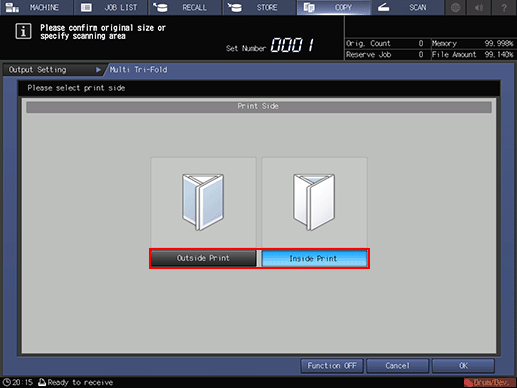Click the globe network icon
This screenshot has height=388, width=517.
pos(456,7)
